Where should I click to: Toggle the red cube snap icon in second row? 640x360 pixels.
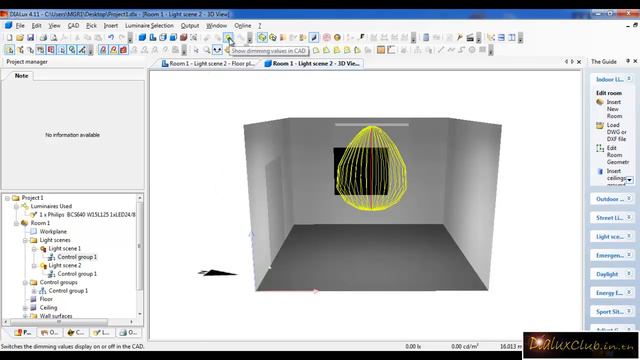pyautogui.click(x=123, y=50)
